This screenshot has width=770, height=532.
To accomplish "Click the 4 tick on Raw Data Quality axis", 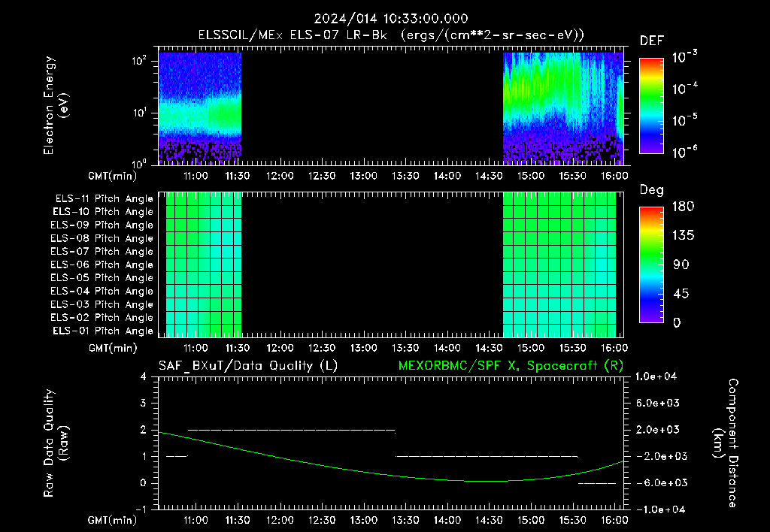I will coord(144,376).
